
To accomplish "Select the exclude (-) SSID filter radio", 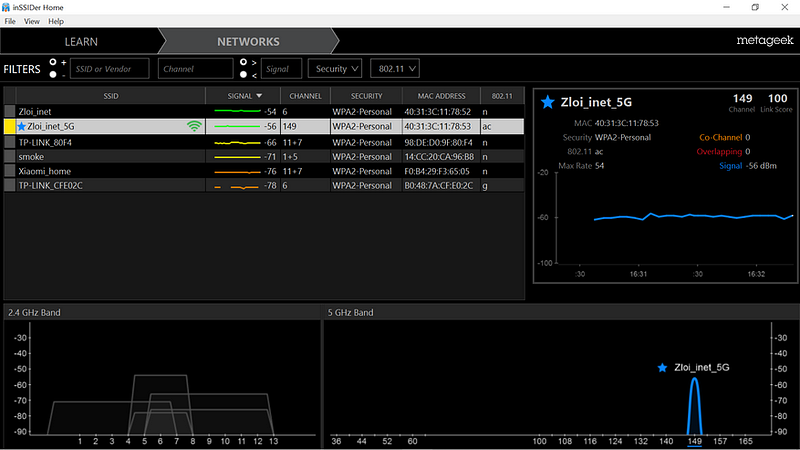I will 53,74.
